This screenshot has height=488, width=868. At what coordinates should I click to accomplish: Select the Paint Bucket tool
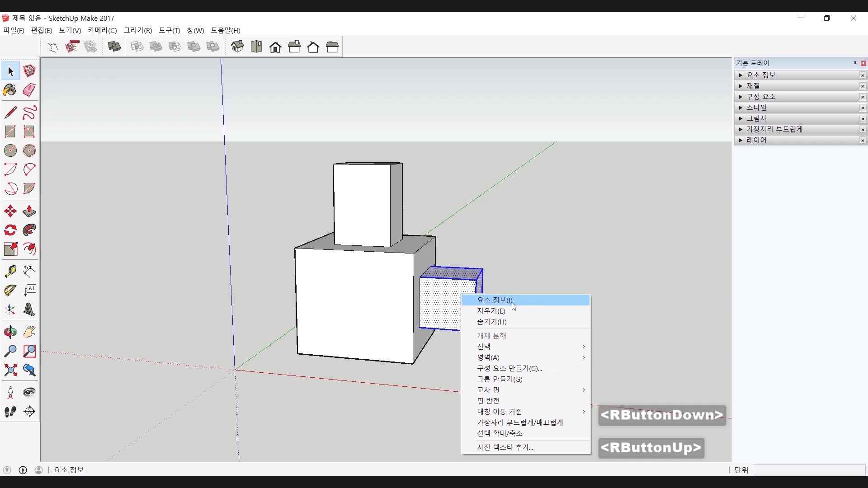coord(10,90)
